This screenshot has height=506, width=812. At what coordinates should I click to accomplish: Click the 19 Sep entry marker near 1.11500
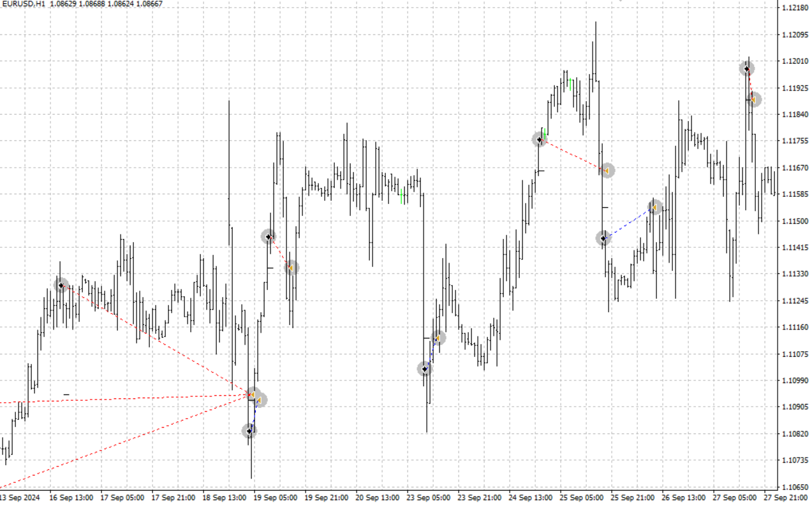pos(269,236)
